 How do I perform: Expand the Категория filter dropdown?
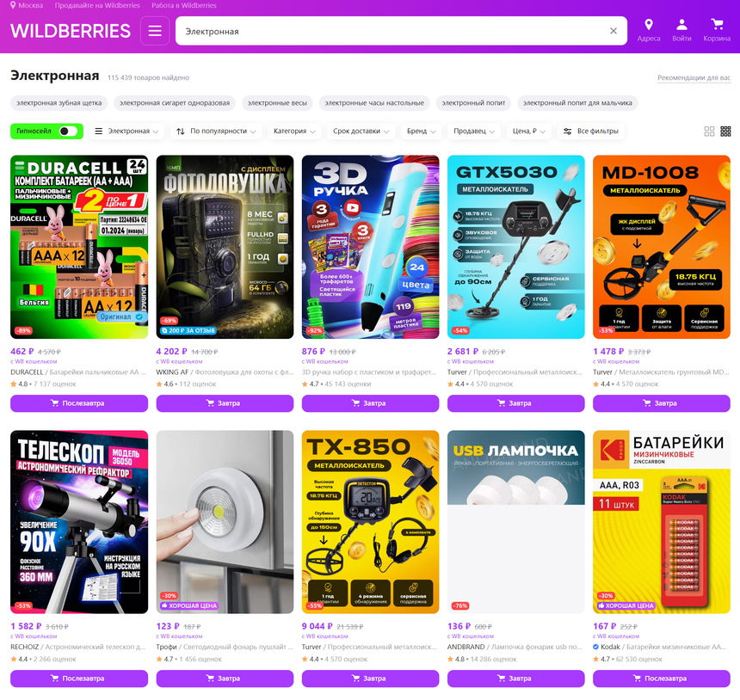click(294, 131)
